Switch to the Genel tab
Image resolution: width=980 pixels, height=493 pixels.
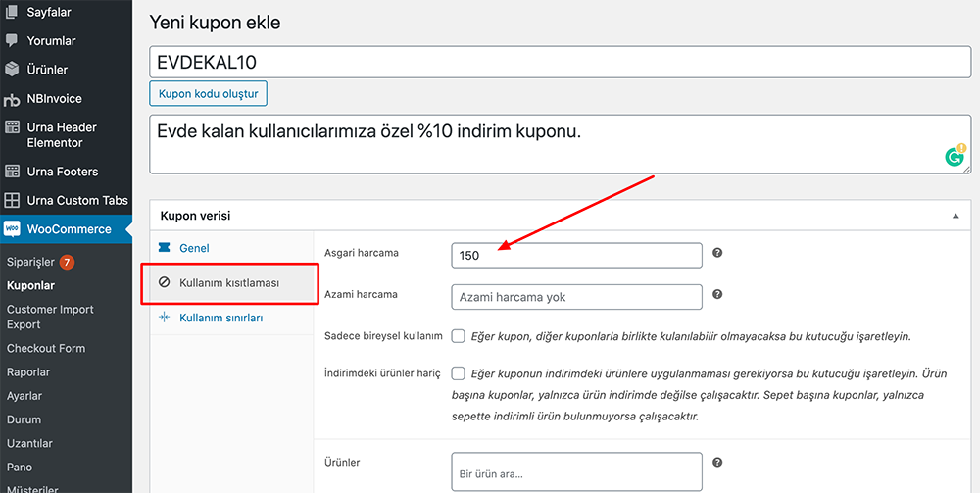(x=194, y=248)
